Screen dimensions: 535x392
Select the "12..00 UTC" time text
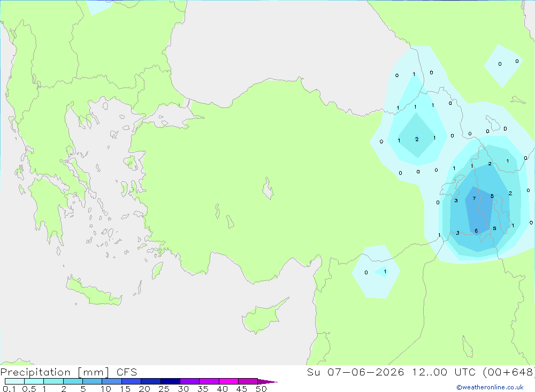pyautogui.click(x=443, y=372)
